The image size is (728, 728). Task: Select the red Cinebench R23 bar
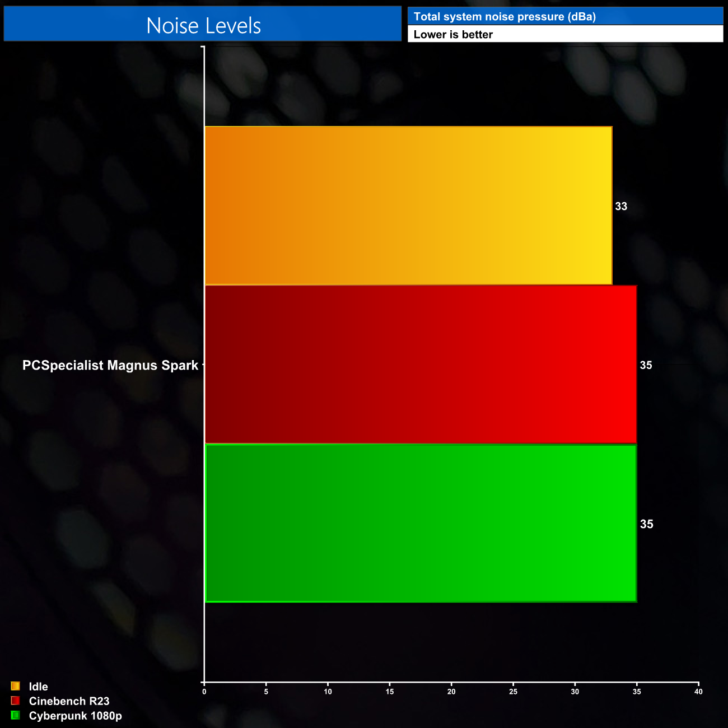coord(421,365)
